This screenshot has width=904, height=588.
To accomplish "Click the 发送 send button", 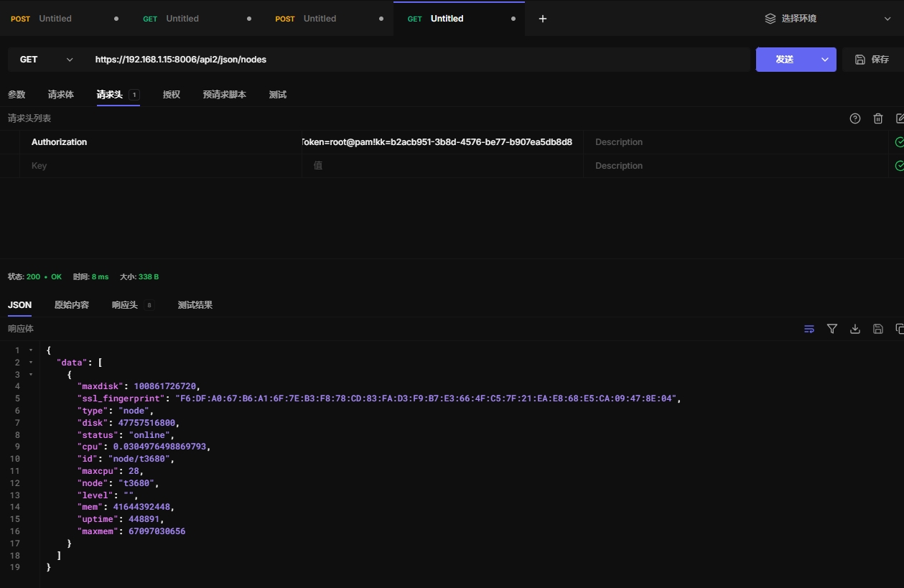I will 784,60.
